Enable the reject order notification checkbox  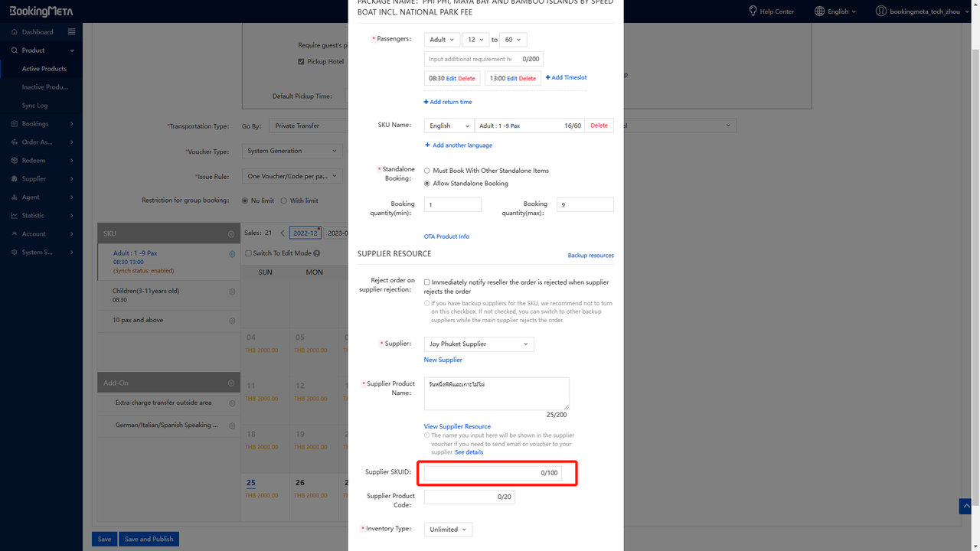(427, 282)
